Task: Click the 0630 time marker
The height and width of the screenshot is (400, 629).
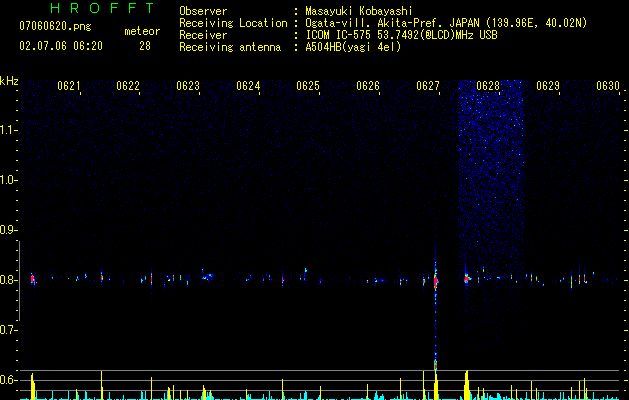Action: click(x=608, y=86)
